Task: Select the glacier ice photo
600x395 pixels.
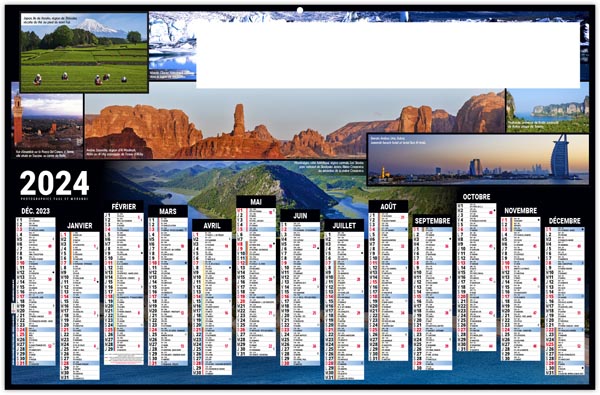Action: click(172, 46)
